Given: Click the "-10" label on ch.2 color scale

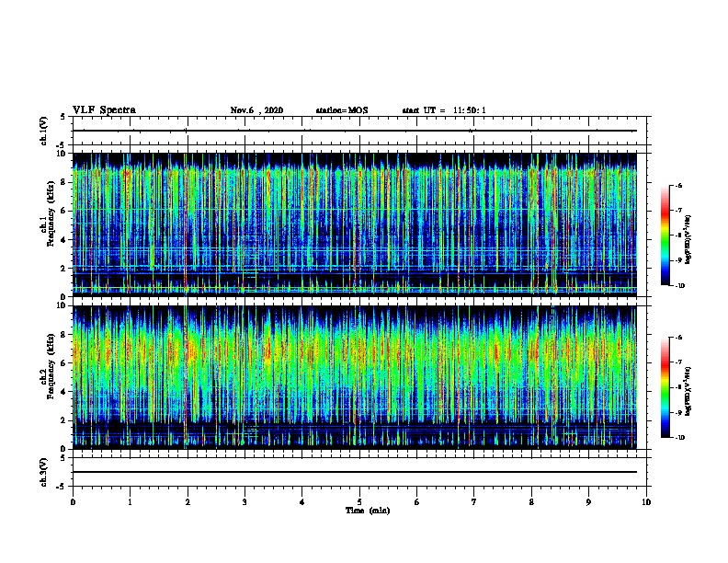Looking at the screenshot, I should tap(679, 438).
